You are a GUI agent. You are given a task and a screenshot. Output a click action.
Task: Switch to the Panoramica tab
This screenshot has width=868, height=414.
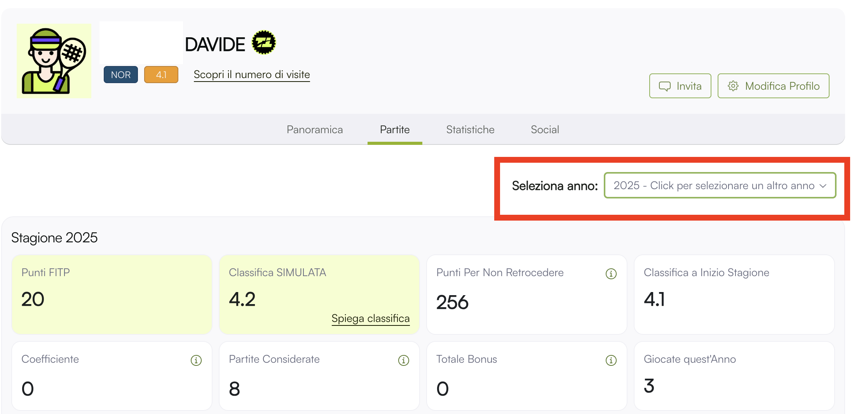click(x=315, y=130)
